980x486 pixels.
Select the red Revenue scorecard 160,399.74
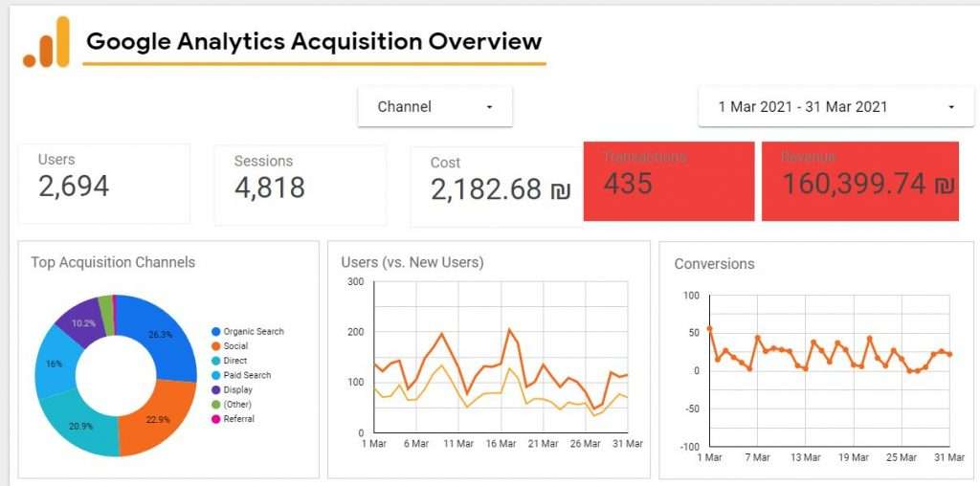coord(860,181)
